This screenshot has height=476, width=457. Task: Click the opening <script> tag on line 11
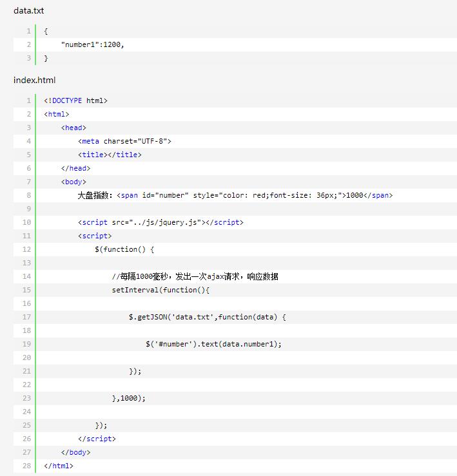click(95, 236)
